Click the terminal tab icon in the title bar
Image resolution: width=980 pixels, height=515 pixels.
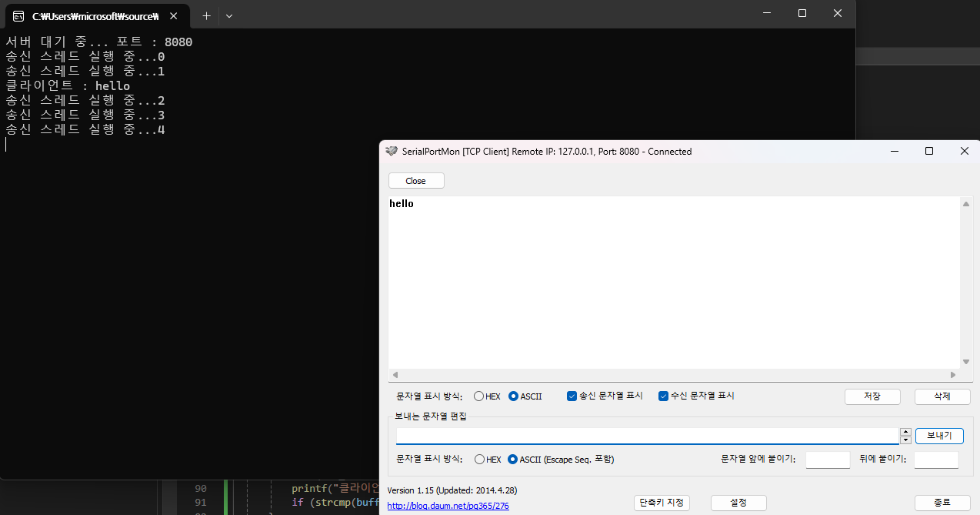[18, 15]
